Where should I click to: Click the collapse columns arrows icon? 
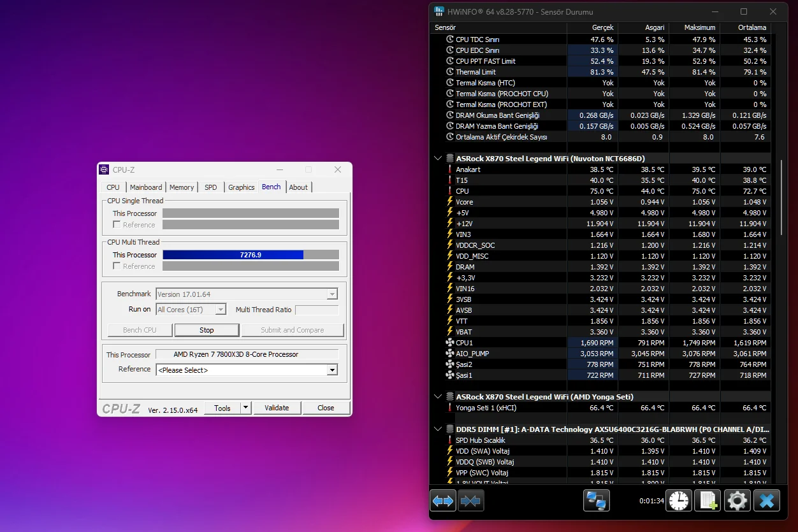(470, 501)
